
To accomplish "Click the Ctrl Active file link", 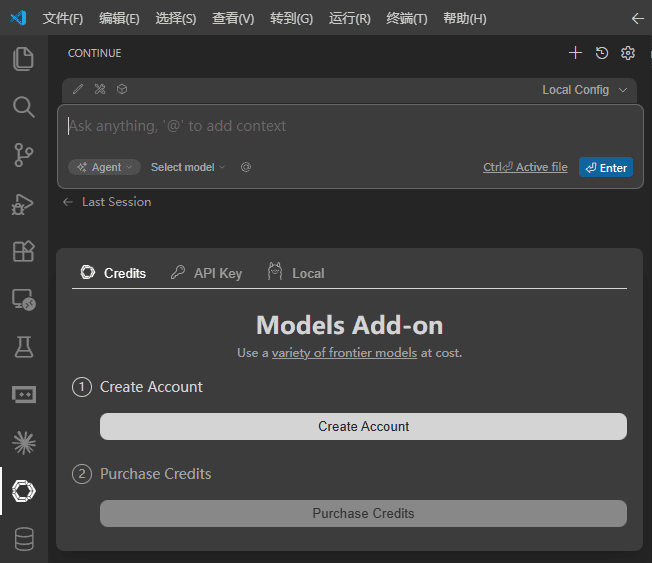I will (x=525, y=167).
